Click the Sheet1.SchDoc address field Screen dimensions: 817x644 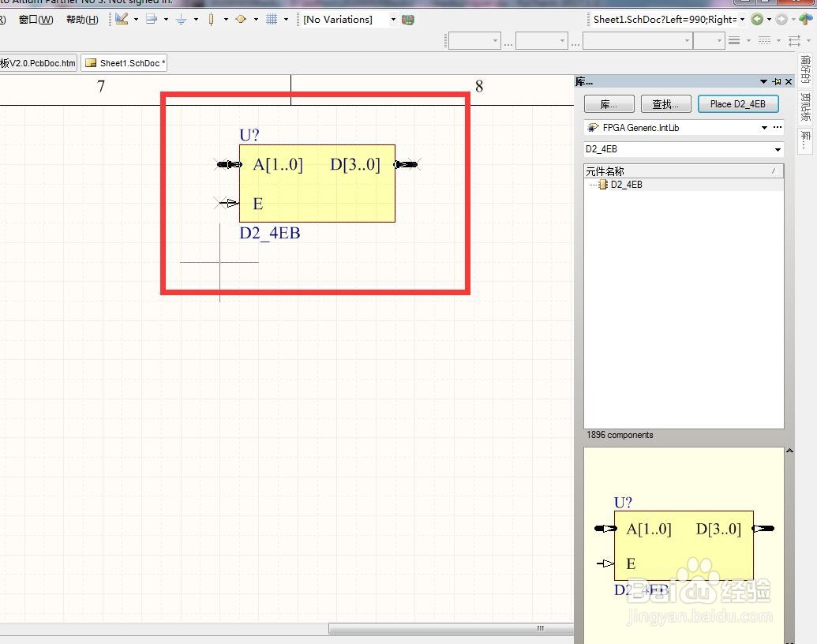tap(665, 19)
